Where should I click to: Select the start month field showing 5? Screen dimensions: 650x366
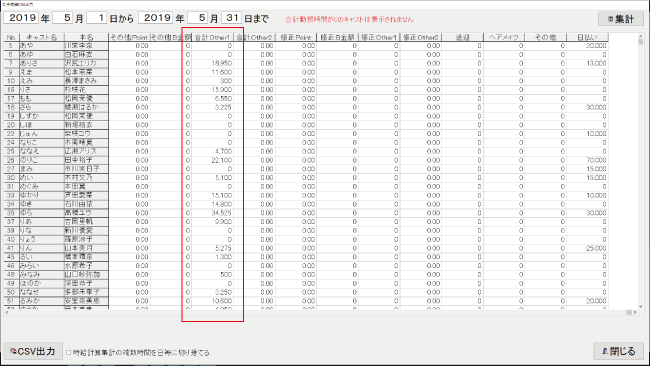pyautogui.click(x=63, y=18)
